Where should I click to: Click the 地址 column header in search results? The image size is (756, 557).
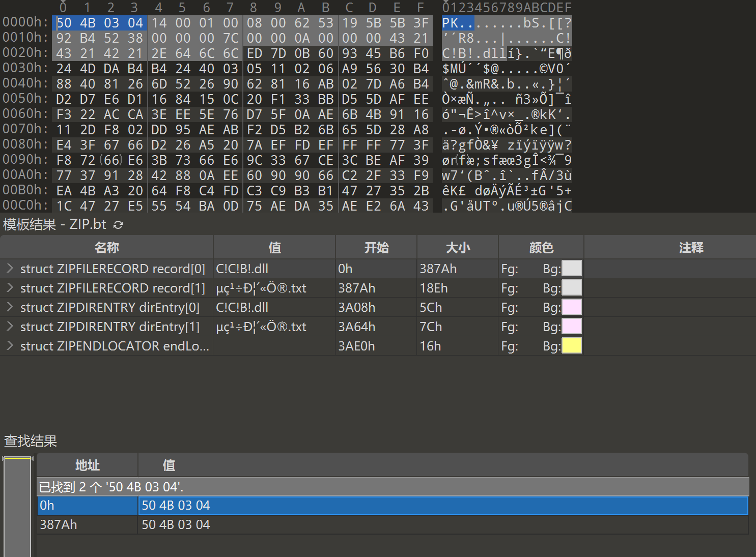[87, 465]
